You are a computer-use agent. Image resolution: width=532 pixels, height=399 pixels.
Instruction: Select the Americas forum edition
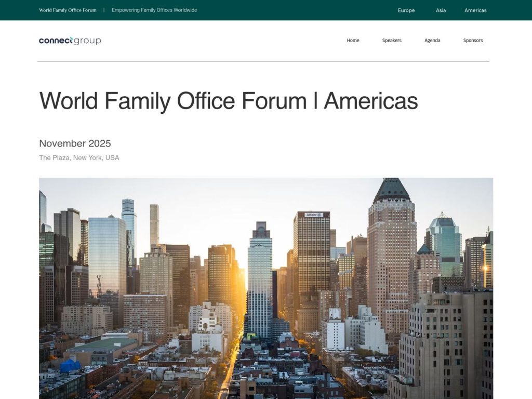click(475, 10)
